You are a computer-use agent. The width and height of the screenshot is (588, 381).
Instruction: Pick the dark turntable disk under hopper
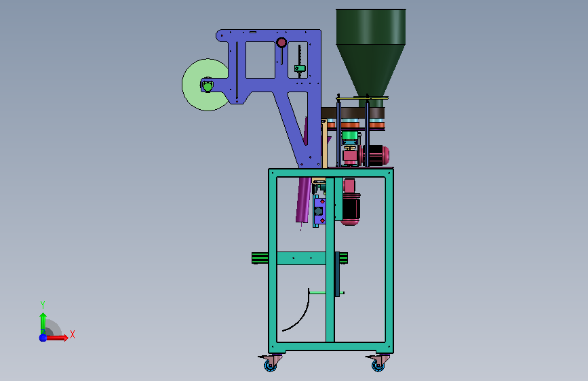[353, 113]
